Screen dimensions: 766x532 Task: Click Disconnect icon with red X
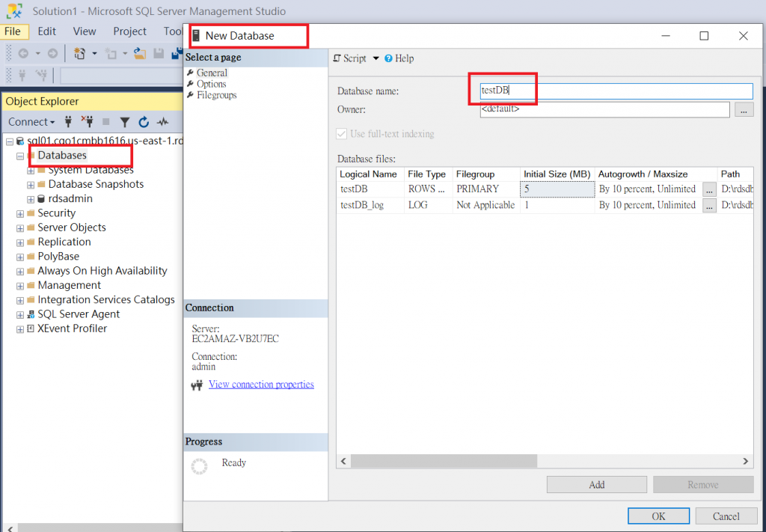point(87,122)
